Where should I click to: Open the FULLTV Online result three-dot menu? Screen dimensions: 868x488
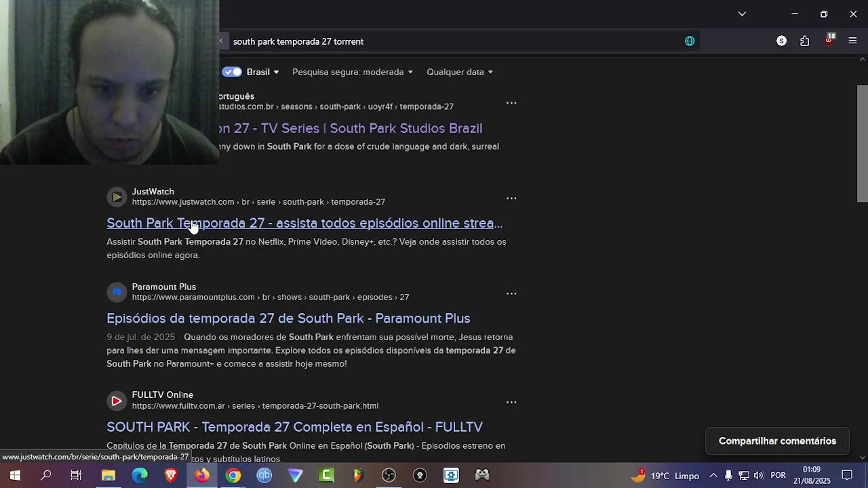511,402
